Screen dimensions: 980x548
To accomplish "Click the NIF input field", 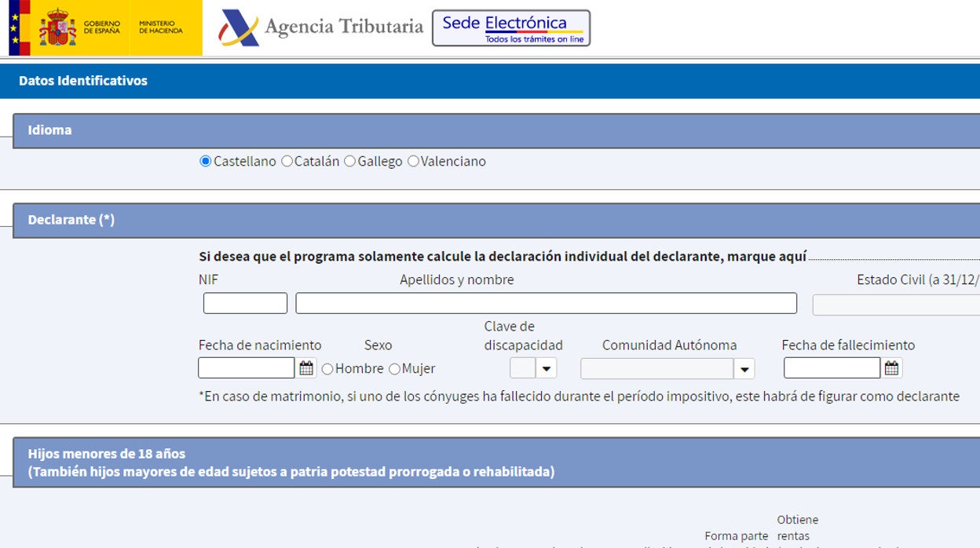I will coord(245,304).
